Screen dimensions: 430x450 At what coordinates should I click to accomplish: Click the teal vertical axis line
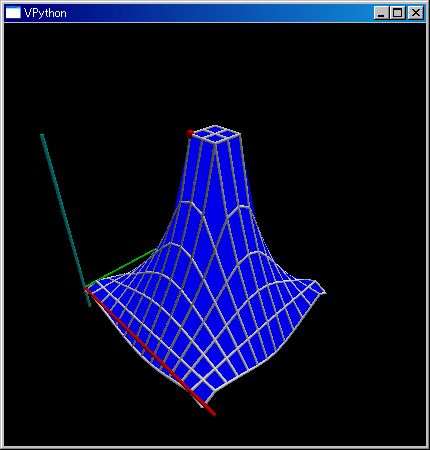63,213
